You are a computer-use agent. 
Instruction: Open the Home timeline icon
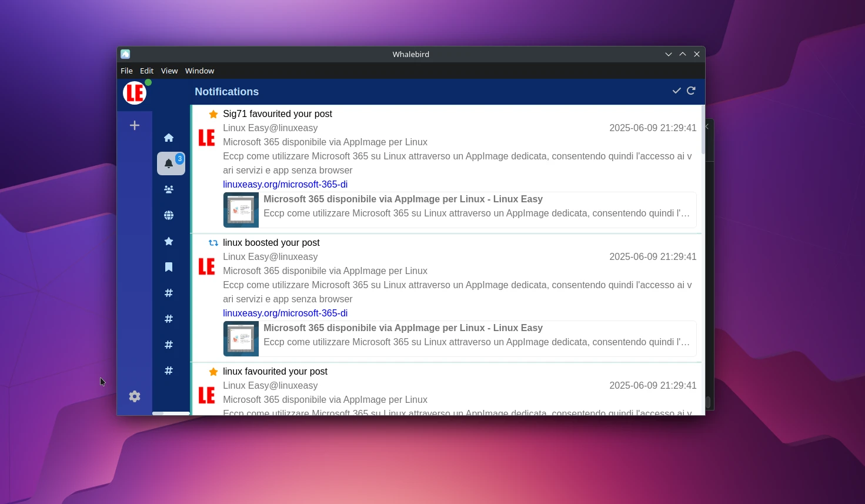[169, 138]
